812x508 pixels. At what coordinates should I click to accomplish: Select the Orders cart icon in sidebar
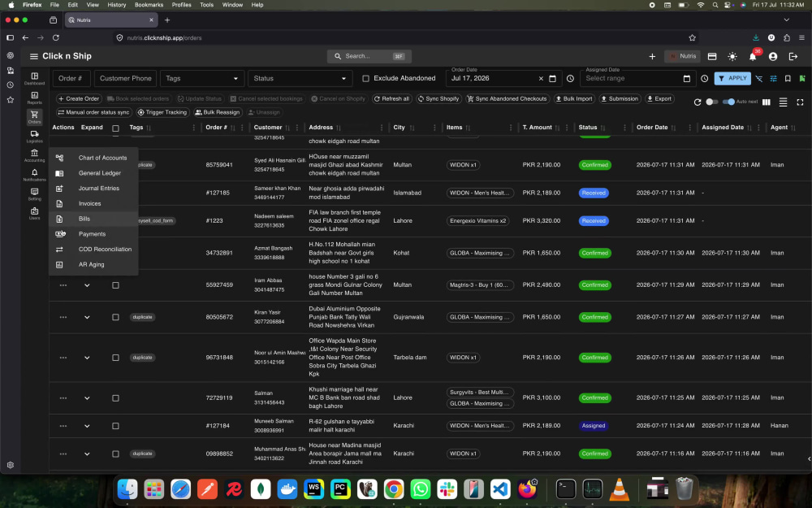click(x=34, y=116)
